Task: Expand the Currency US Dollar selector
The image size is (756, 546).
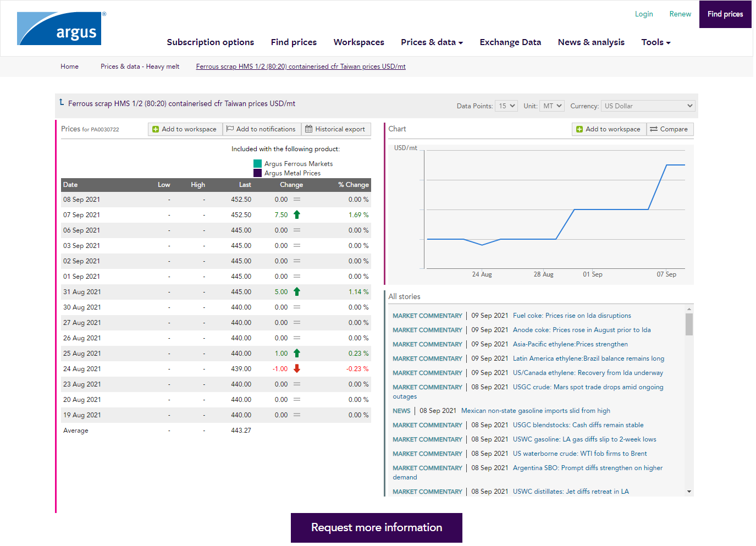Action: 648,106
